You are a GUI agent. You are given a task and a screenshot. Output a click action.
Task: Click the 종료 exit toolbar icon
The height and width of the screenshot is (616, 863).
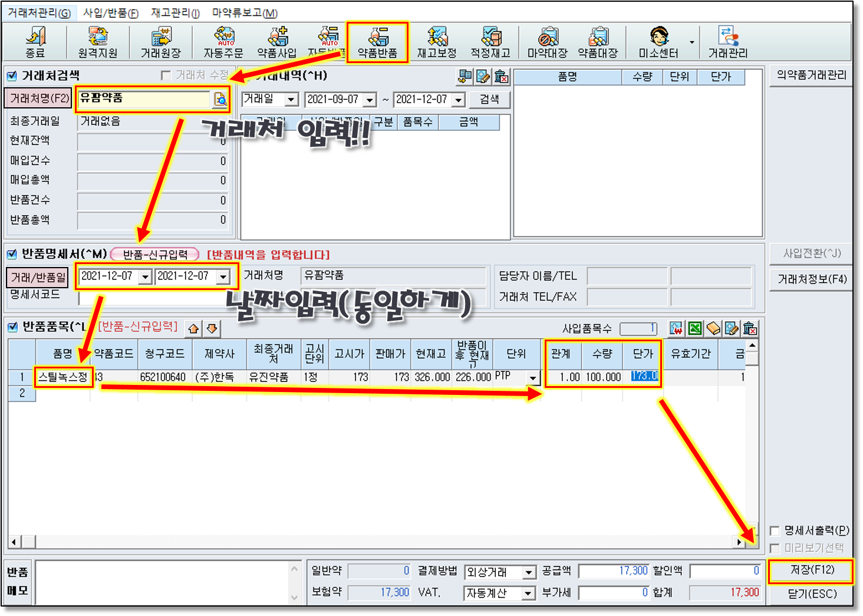tap(35, 42)
